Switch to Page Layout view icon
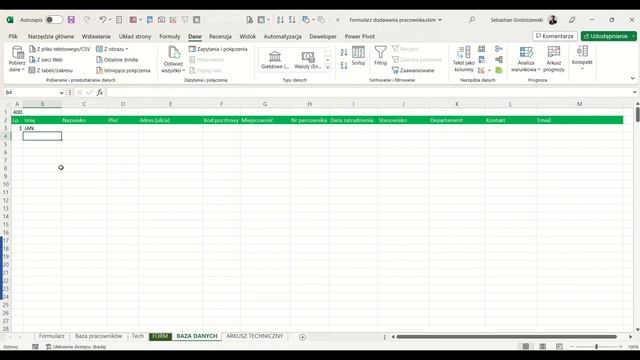The height and width of the screenshot is (360, 640). pyautogui.click(x=542, y=346)
